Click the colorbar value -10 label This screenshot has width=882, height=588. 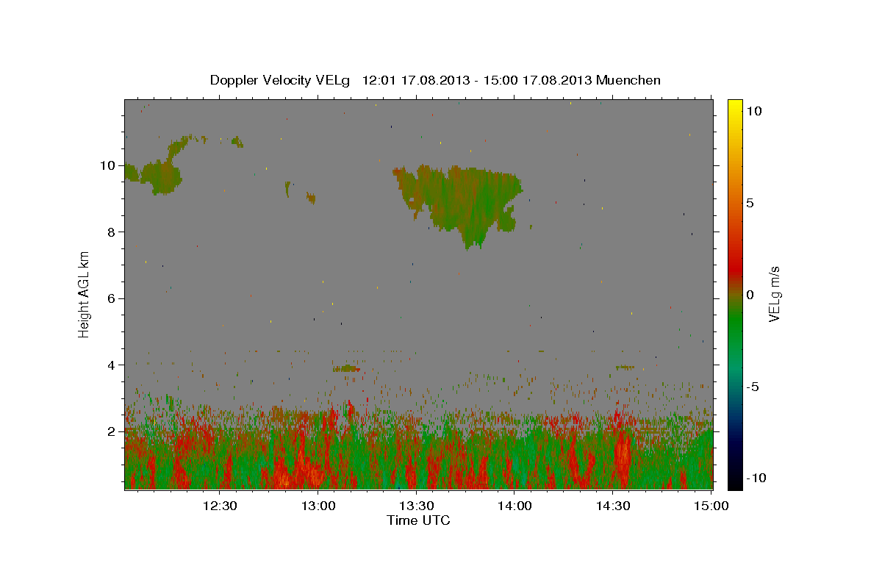point(755,478)
